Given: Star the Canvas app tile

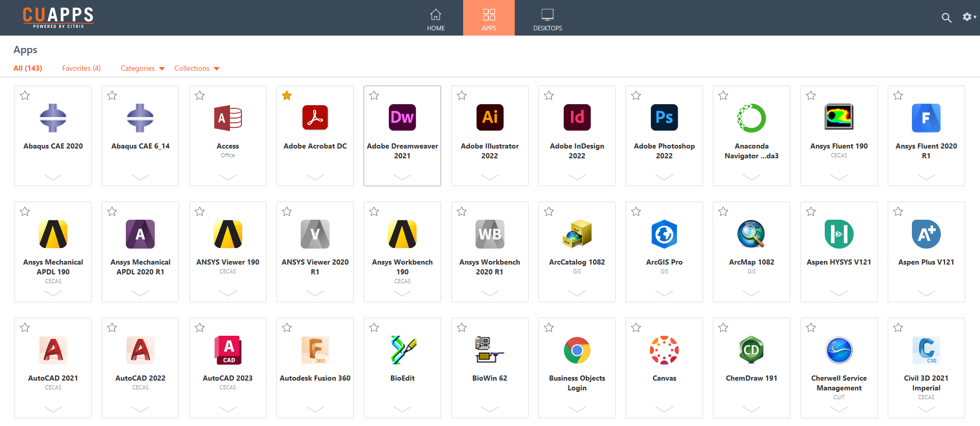Looking at the screenshot, I should (636, 327).
